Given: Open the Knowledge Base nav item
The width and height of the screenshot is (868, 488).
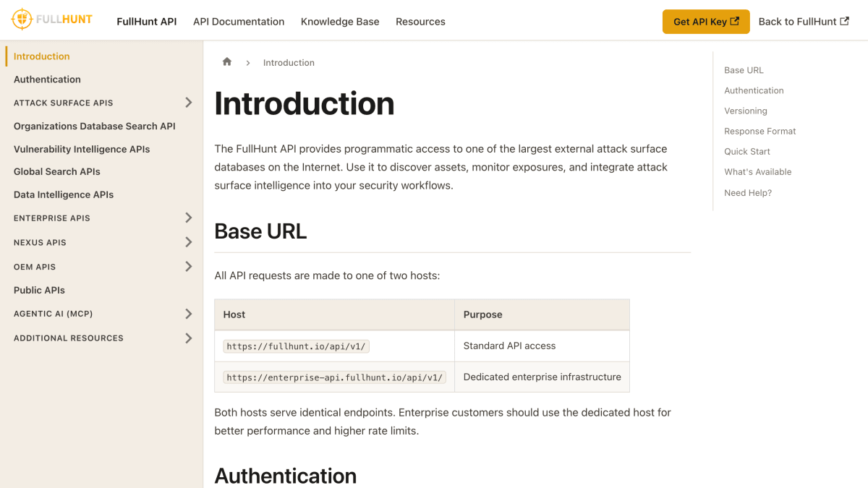Looking at the screenshot, I should pyautogui.click(x=340, y=22).
